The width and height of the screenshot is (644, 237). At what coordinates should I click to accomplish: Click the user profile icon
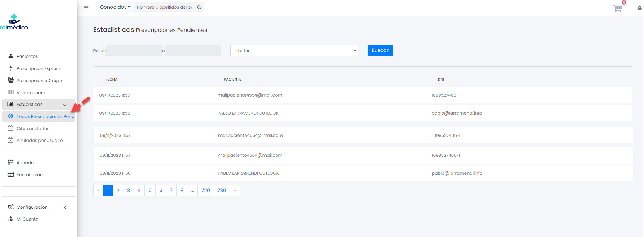click(639, 8)
